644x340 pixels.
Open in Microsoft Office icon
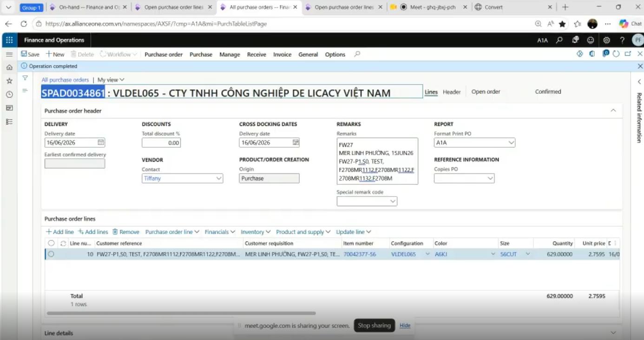[x=592, y=54]
